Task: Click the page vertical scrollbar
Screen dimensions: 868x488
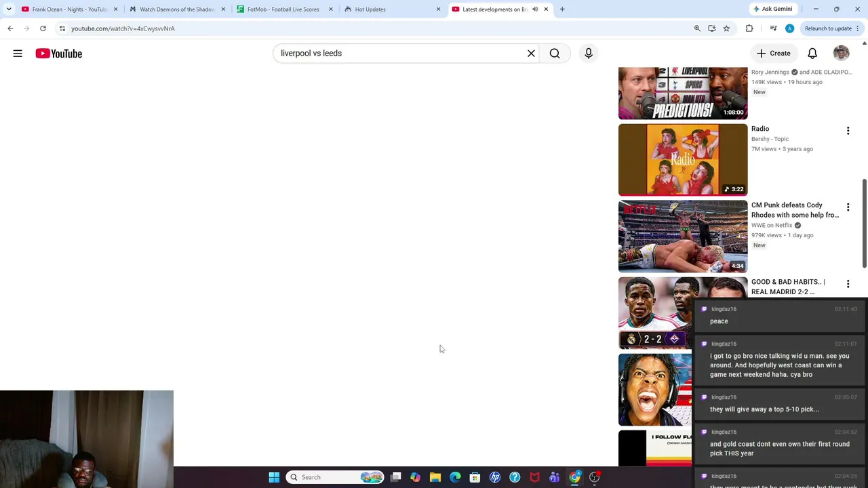Action: click(x=865, y=224)
